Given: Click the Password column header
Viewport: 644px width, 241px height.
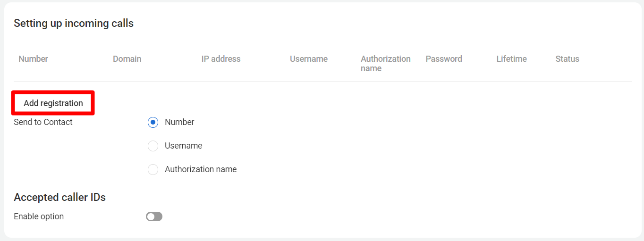Looking at the screenshot, I should pyautogui.click(x=444, y=59).
